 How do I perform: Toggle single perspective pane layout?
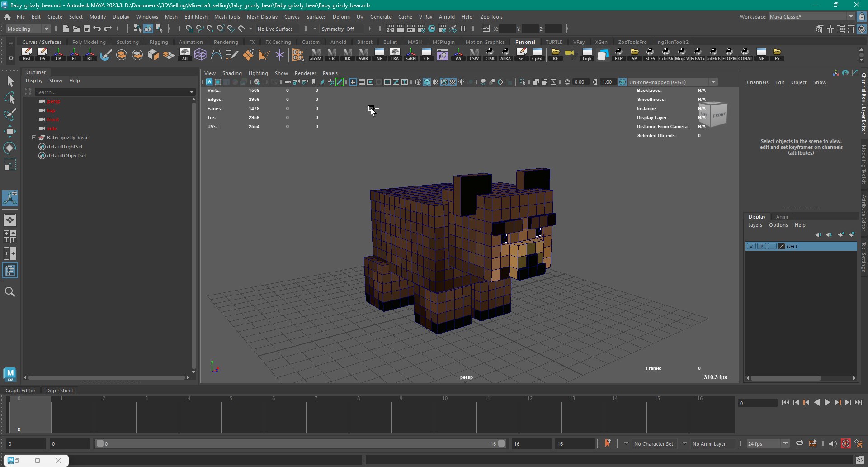click(10, 220)
